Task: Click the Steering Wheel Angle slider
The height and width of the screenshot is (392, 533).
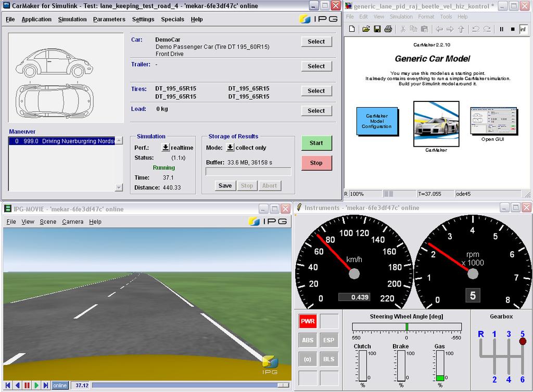Action: (407, 327)
